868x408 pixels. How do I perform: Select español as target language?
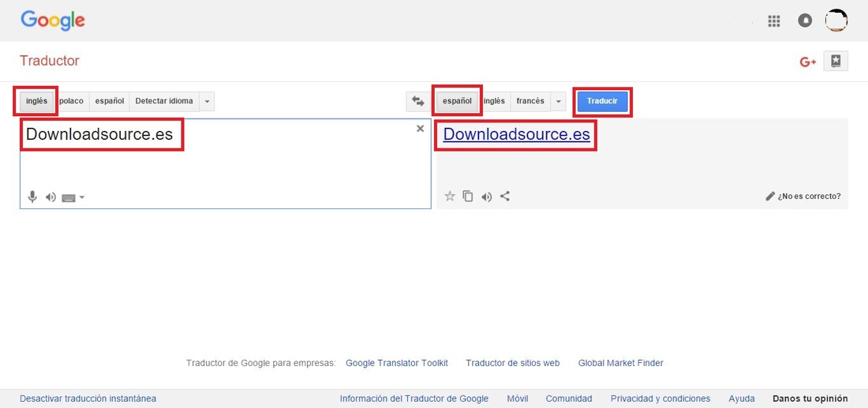tap(457, 101)
